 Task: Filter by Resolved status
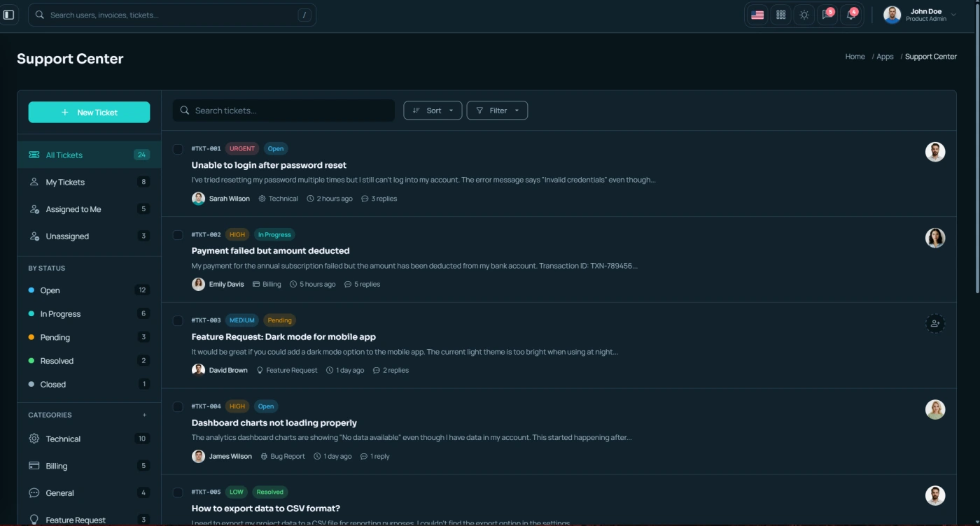point(89,361)
